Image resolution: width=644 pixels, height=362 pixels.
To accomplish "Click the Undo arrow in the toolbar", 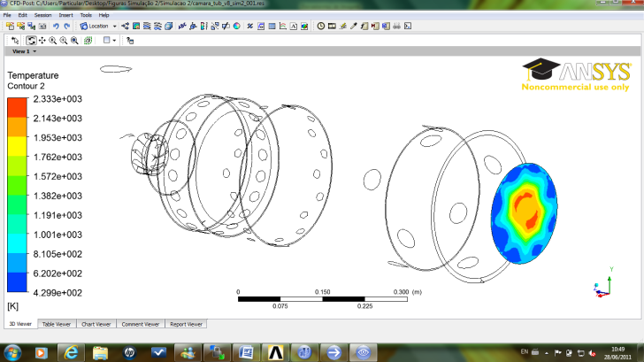I will [x=55, y=26].
